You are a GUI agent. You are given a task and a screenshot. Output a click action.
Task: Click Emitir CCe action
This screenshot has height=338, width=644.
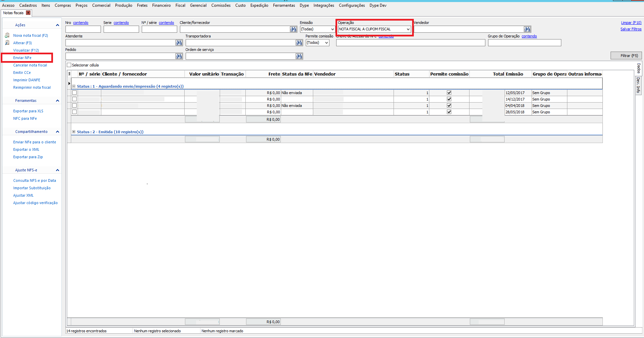pyautogui.click(x=22, y=73)
